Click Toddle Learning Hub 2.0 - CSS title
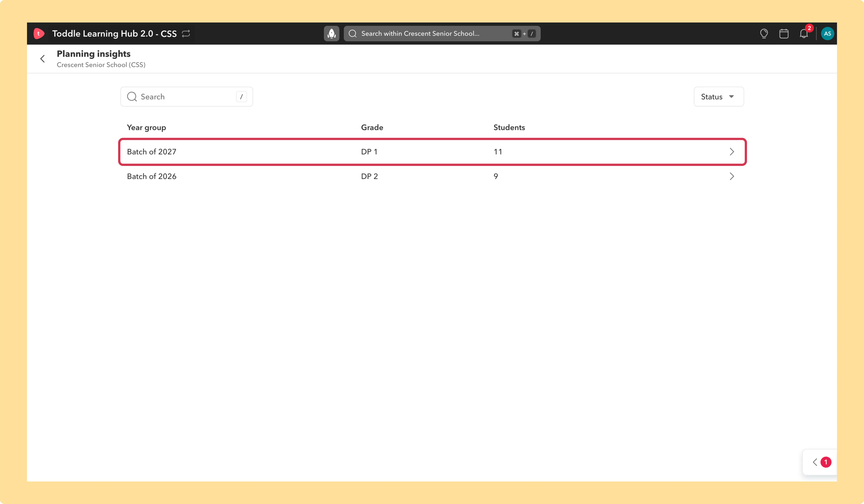 (x=114, y=34)
